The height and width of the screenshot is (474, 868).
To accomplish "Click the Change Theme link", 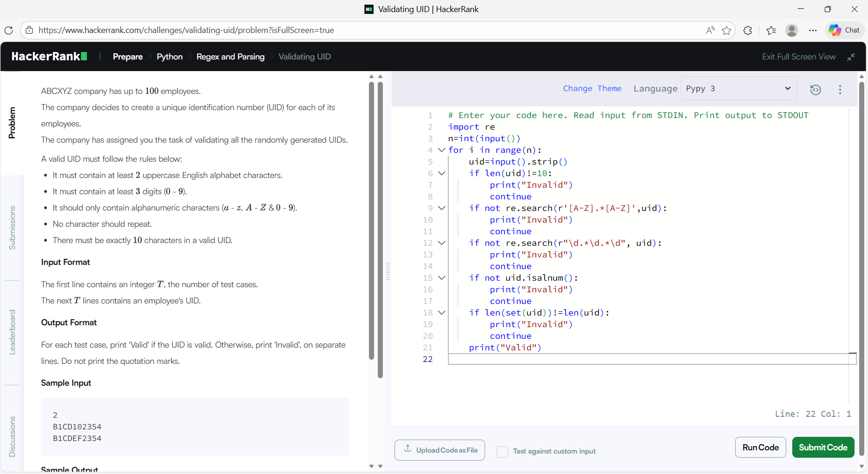I will point(592,89).
